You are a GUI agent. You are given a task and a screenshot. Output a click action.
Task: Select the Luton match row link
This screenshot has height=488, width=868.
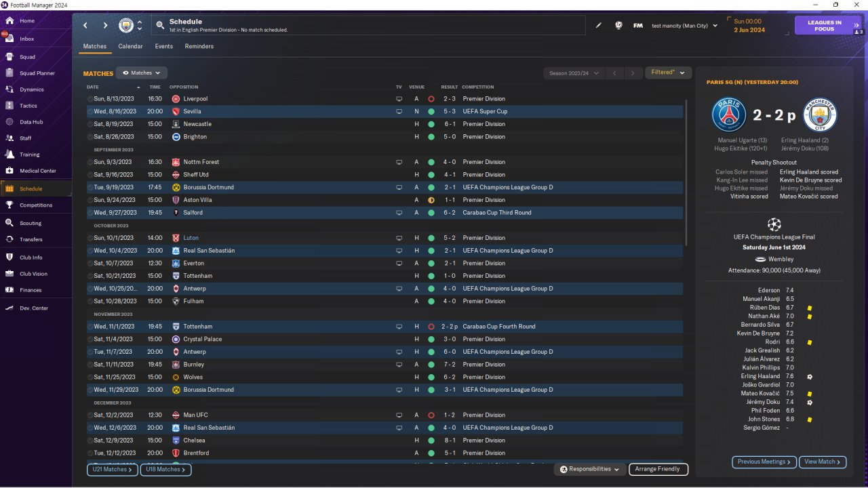coord(191,238)
